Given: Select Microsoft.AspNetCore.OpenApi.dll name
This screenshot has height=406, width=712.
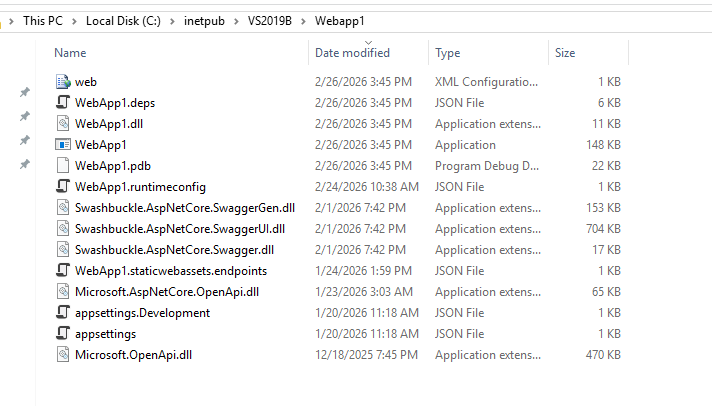Looking at the screenshot, I should click(167, 292).
